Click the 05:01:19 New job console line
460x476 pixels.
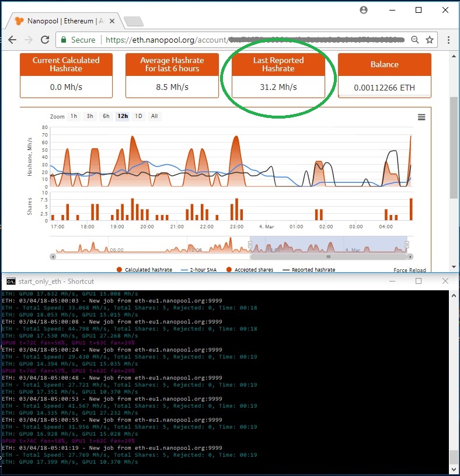point(112,448)
